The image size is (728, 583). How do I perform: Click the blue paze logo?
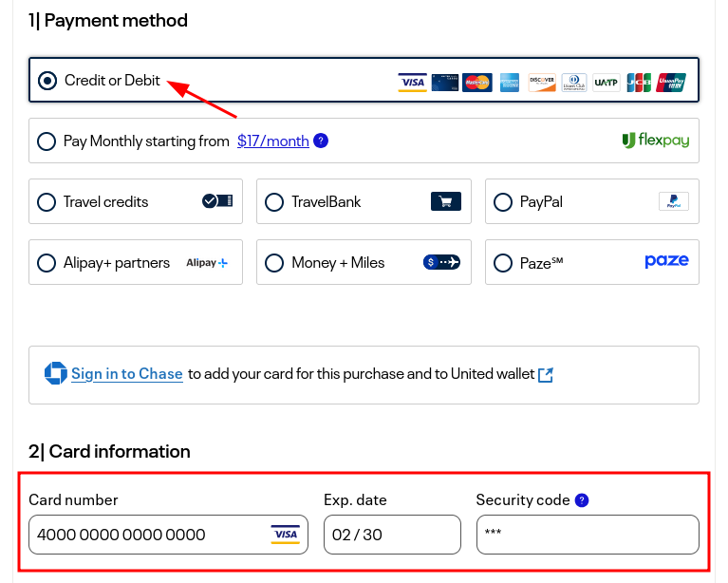pyautogui.click(x=666, y=261)
